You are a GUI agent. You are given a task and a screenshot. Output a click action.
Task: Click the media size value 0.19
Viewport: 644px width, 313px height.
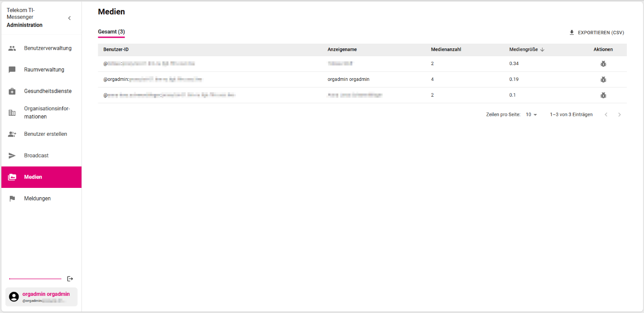click(514, 80)
